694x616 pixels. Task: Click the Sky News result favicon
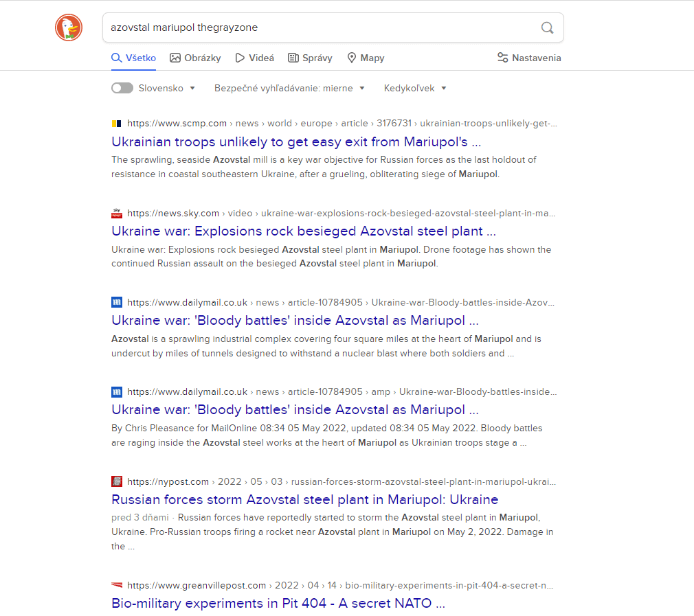[x=116, y=213]
